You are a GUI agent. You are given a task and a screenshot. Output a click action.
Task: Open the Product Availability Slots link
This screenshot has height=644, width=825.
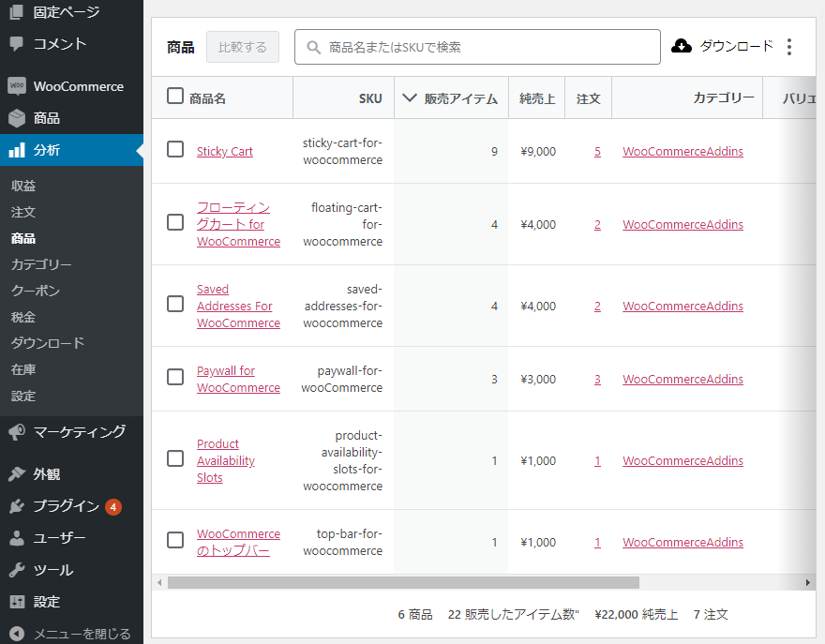226,461
